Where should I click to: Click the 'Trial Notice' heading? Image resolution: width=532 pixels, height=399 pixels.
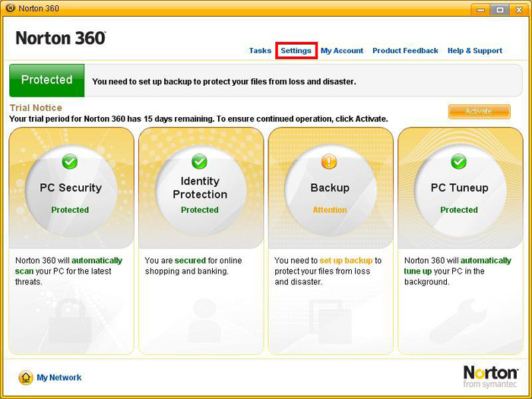[36, 108]
